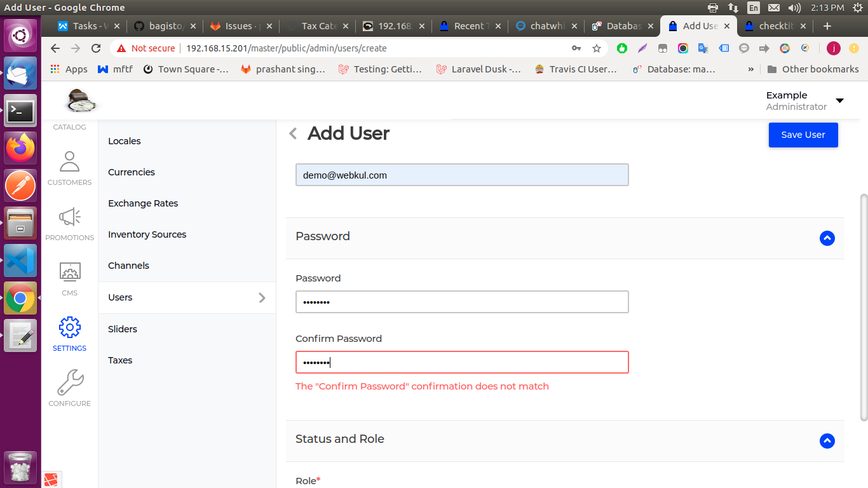The height and width of the screenshot is (488, 868).
Task: Collapse the Password section chevron
Action: pos(827,238)
